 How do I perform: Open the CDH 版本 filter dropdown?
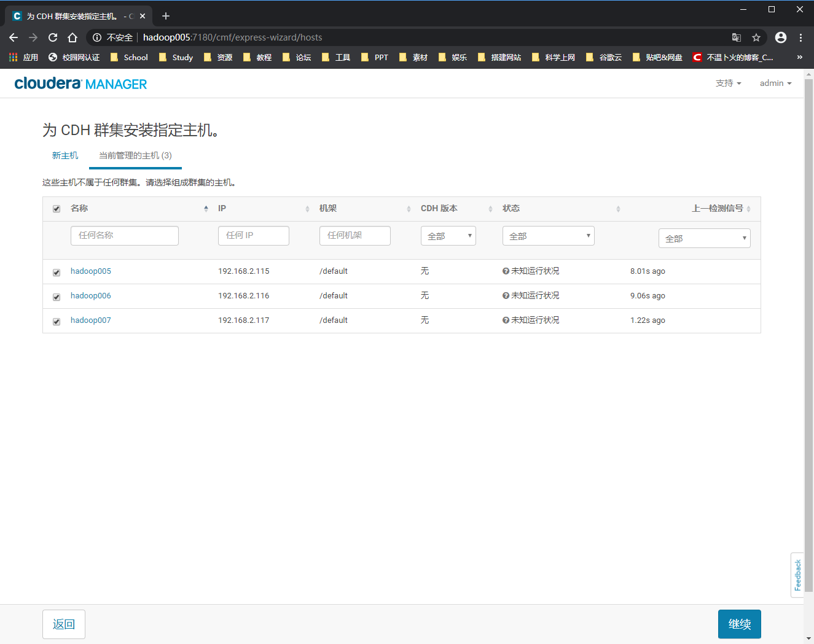(448, 236)
